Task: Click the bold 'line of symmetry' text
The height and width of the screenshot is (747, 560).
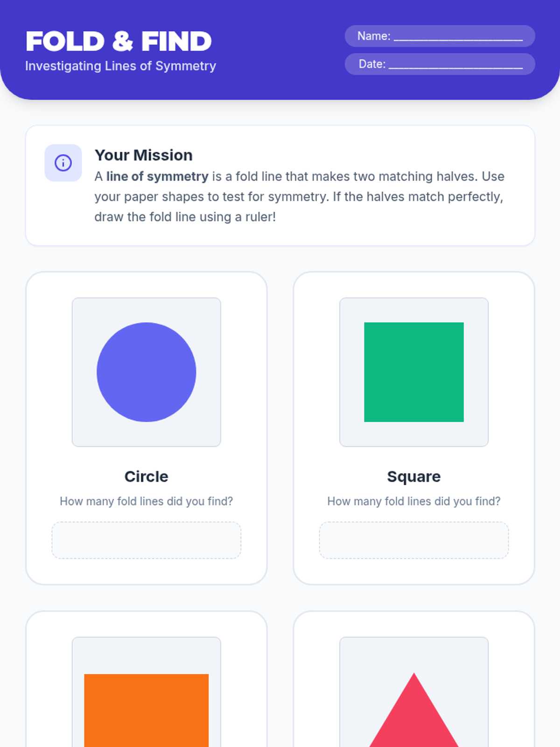Action: click(157, 176)
